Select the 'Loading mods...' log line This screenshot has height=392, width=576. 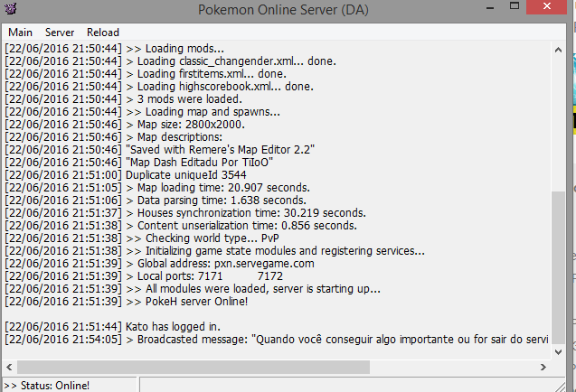pyautogui.click(x=114, y=49)
